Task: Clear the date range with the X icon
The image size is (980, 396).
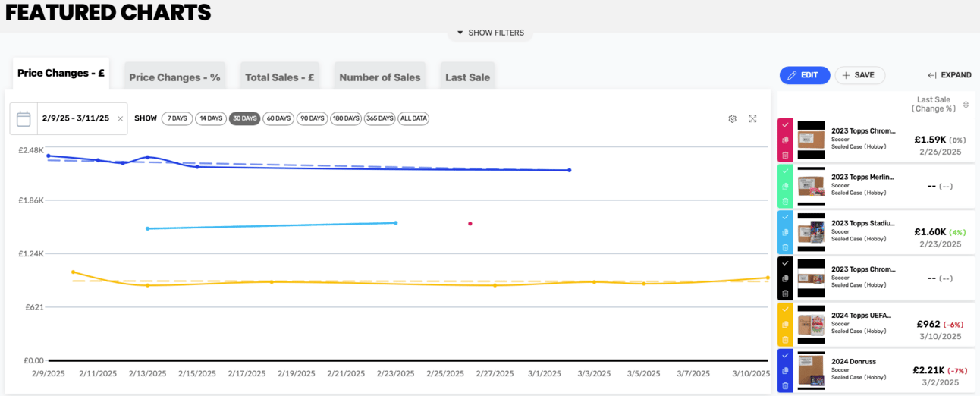Action: tap(120, 119)
